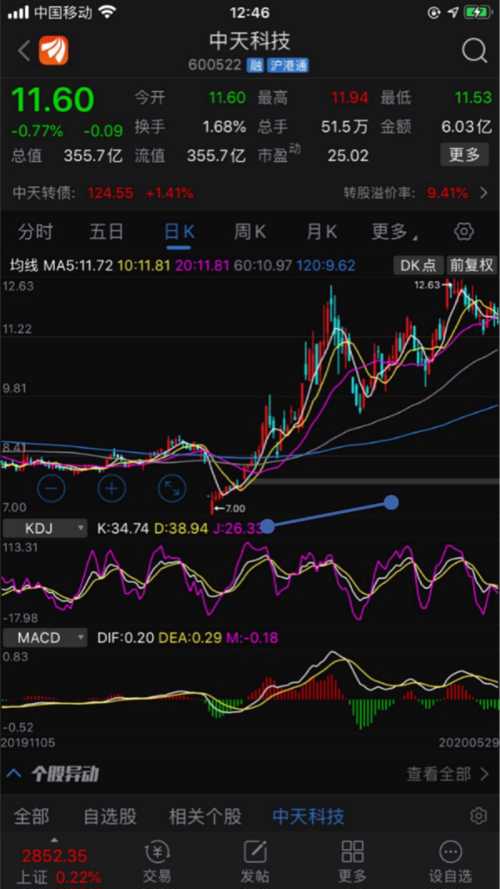Tap 设自选 add-to-watchlist icon

point(450,862)
